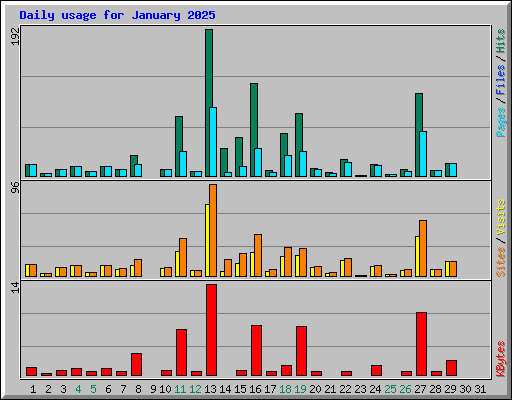
Task: Click the yellow Visits bar for day 13
Action: point(207,240)
